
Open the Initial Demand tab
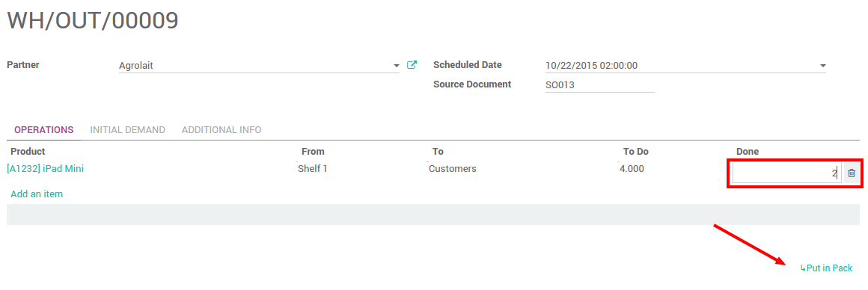coord(127,130)
